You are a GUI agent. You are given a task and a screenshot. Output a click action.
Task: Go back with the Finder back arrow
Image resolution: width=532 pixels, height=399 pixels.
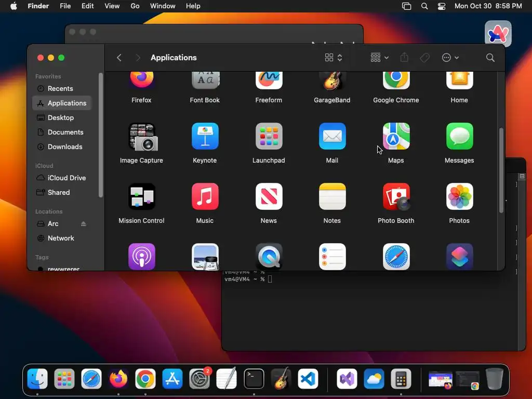(x=119, y=58)
